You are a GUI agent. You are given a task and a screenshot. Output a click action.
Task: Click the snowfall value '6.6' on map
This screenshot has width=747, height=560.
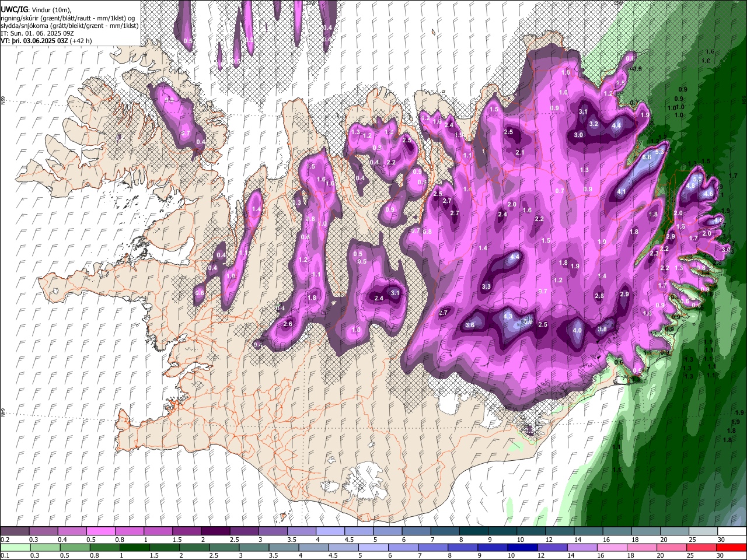tap(647, 157)
